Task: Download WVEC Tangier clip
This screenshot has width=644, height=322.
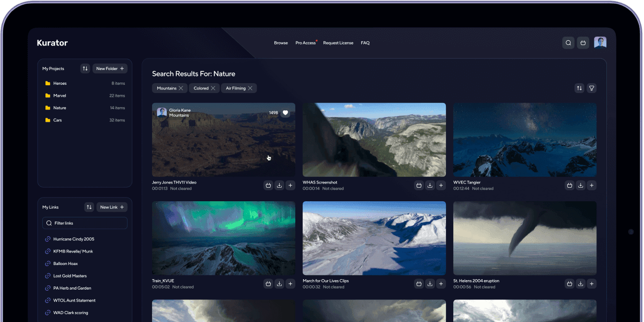Action: [580, 185]
